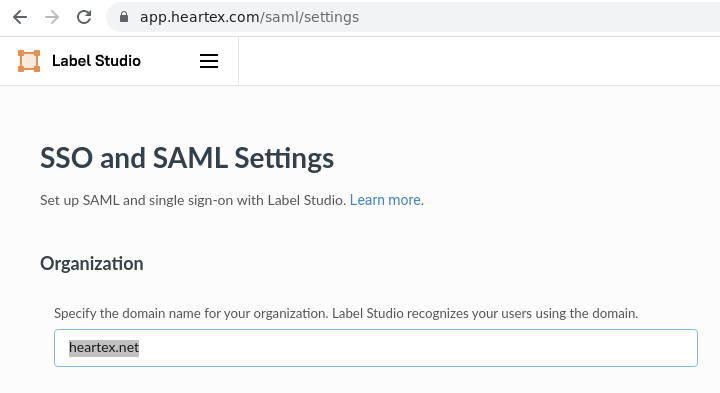Click the Organization section heading
This screenshot has width=720, height=393.
pyautogui.click(x=92, y=264)
